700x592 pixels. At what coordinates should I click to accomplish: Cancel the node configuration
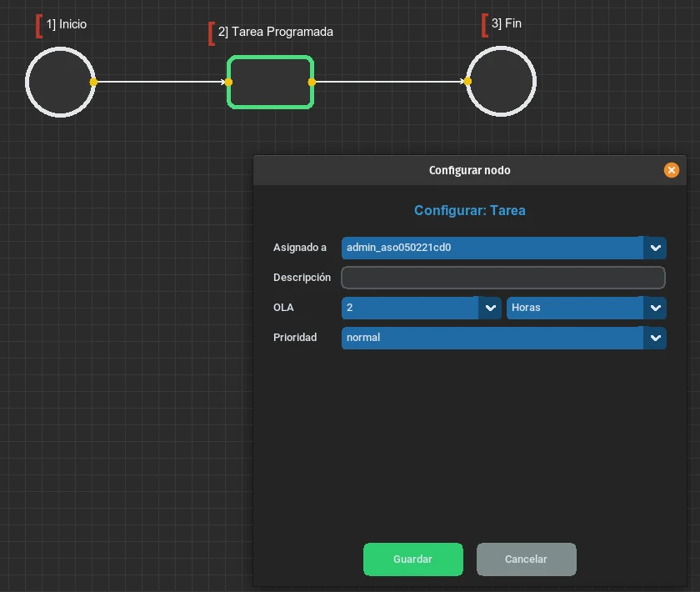click(x=527, y=559)
